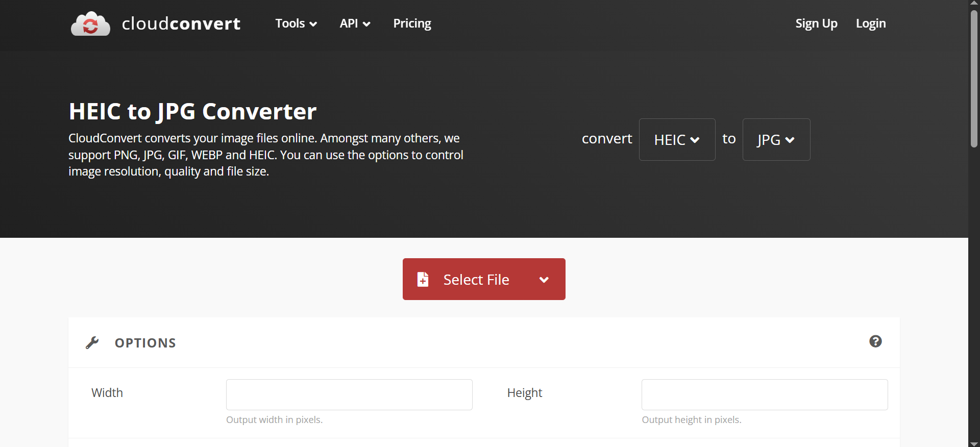
Task: Click the wrench icon beside OPTIONS
Action: click(92, 342)
